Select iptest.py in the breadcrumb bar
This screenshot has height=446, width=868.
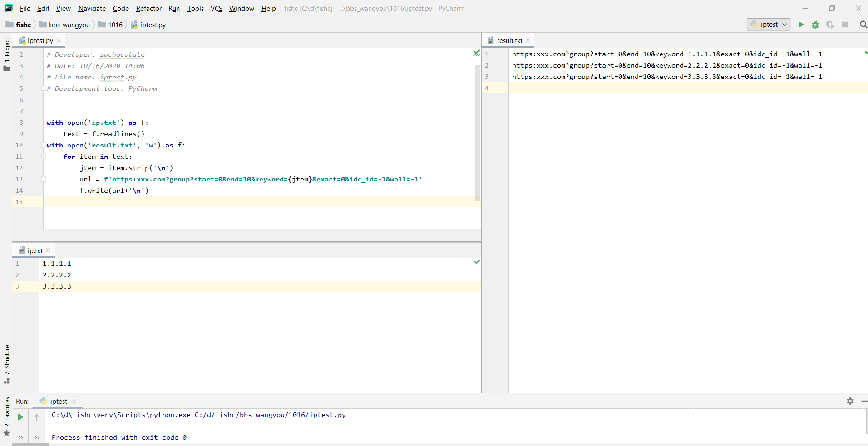pyautogui.click(x=148, y=25)
